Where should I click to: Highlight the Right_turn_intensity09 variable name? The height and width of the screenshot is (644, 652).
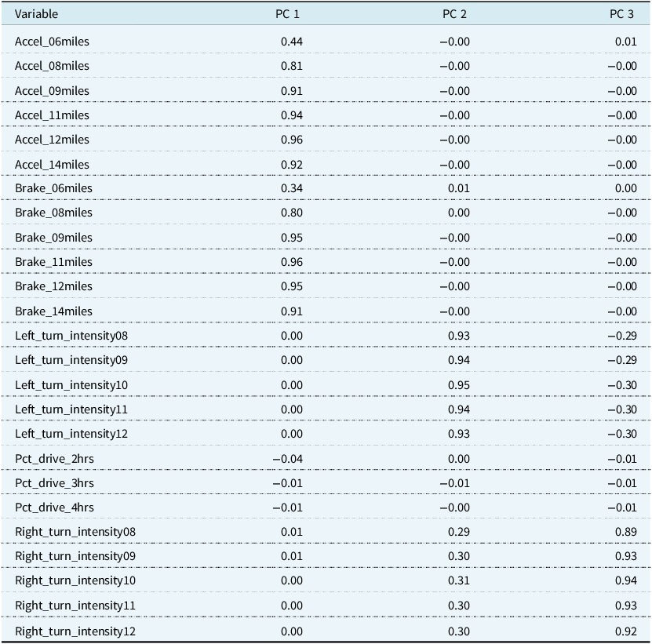[x=75, y=556]
